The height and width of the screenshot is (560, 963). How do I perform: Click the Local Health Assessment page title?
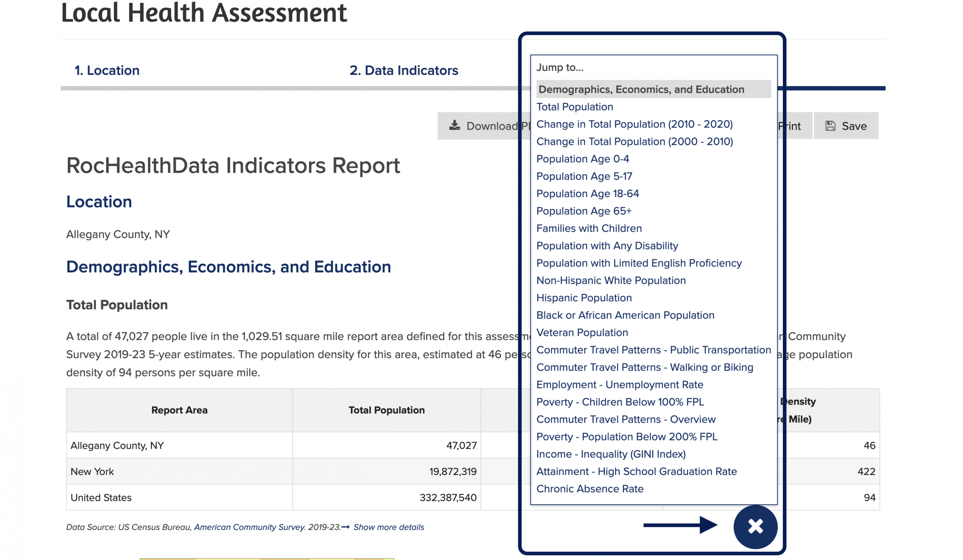[x=204, y=12]
